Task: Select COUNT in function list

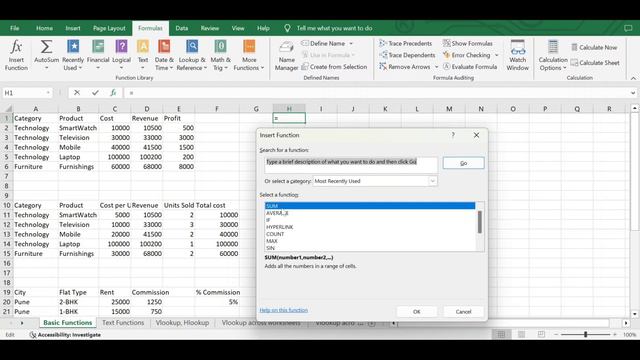Action: pos(370,234)
